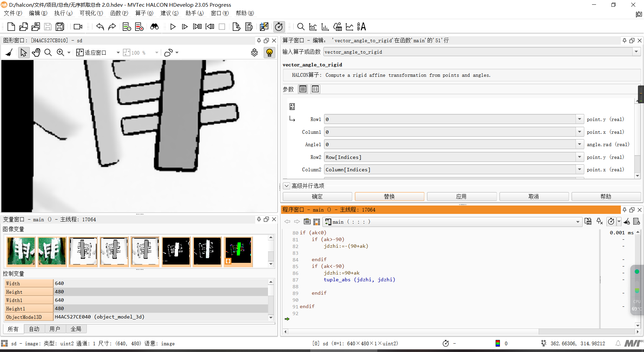
Task: Activate the hand pan tool in the graphics window
Action: click(36, 53)
